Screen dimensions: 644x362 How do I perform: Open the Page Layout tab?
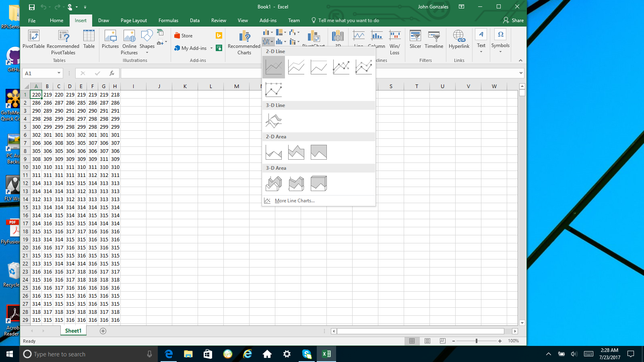pos(134,21)
